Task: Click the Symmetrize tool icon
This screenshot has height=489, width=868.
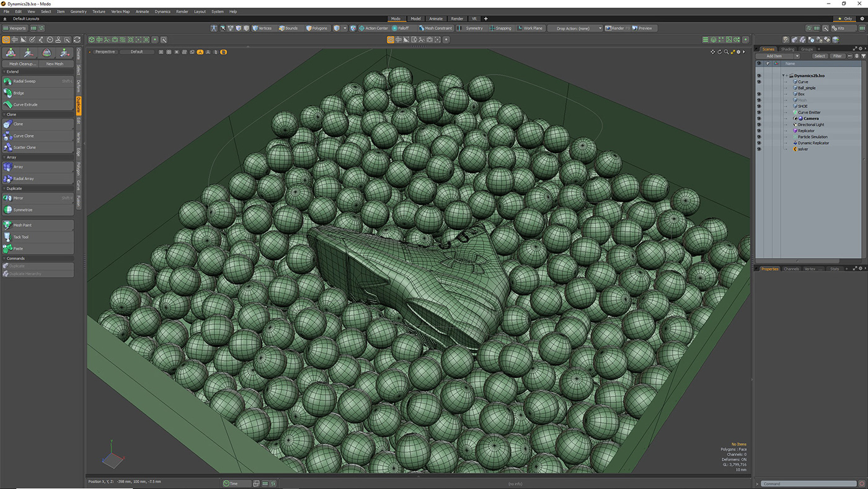Action: coord(8,210)
